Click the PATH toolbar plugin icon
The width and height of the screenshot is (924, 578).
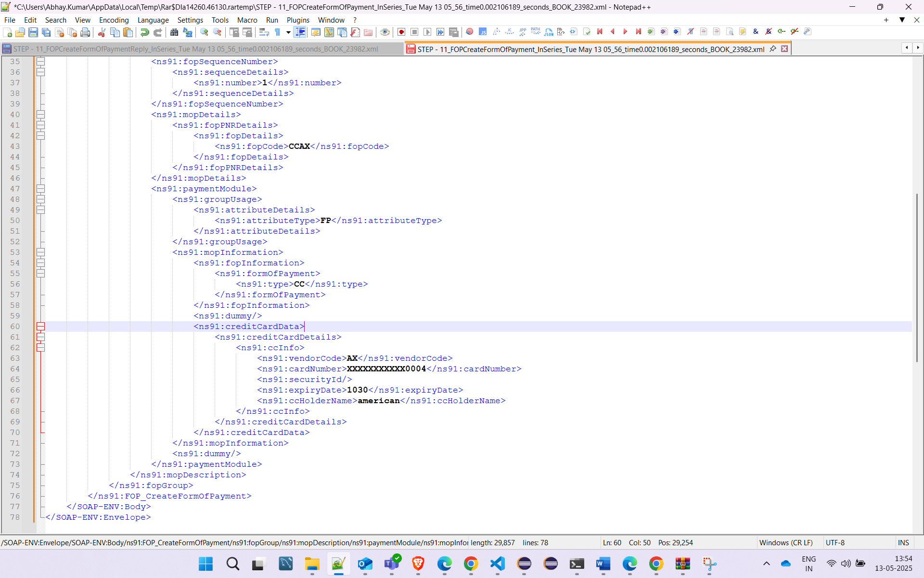(535, 32)
